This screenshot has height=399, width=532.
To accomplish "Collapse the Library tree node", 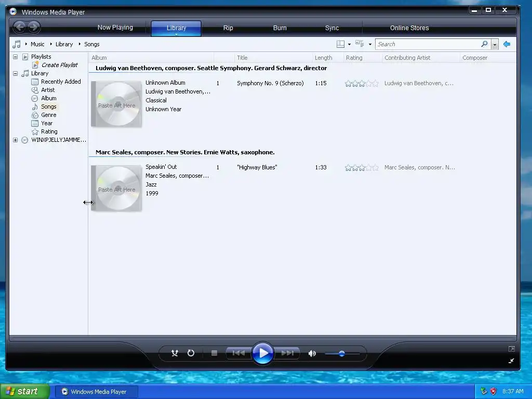I will pos(15,73).
